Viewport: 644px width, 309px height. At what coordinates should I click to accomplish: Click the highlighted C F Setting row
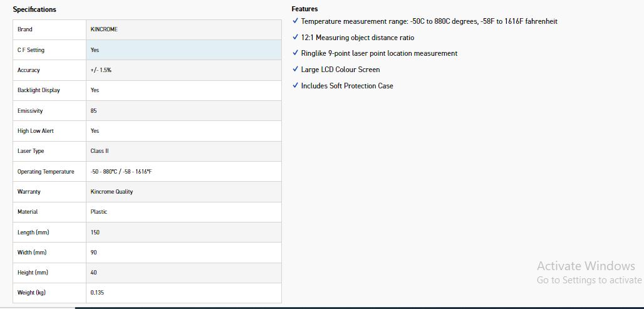147,50
